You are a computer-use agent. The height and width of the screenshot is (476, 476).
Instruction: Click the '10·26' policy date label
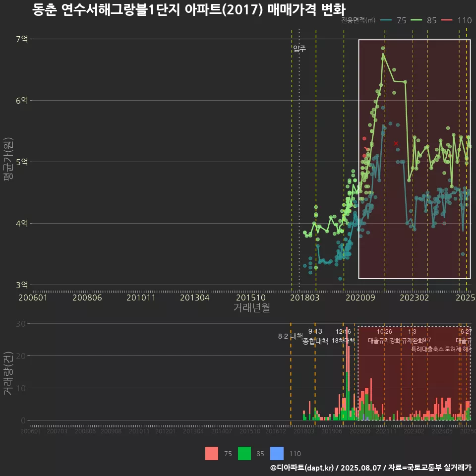pos(384,332)
